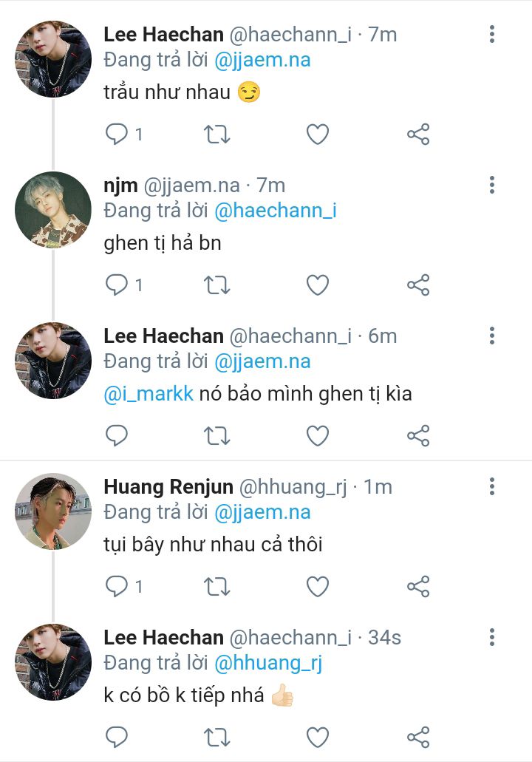Share Haechan's "k có bồ k tiếp" tweet
The image size is (532, 762).
418,737
